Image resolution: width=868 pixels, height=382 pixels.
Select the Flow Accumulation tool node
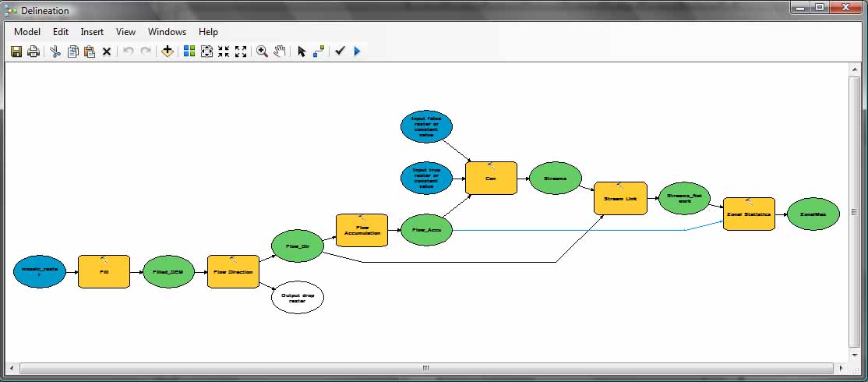tap(362, 231)
